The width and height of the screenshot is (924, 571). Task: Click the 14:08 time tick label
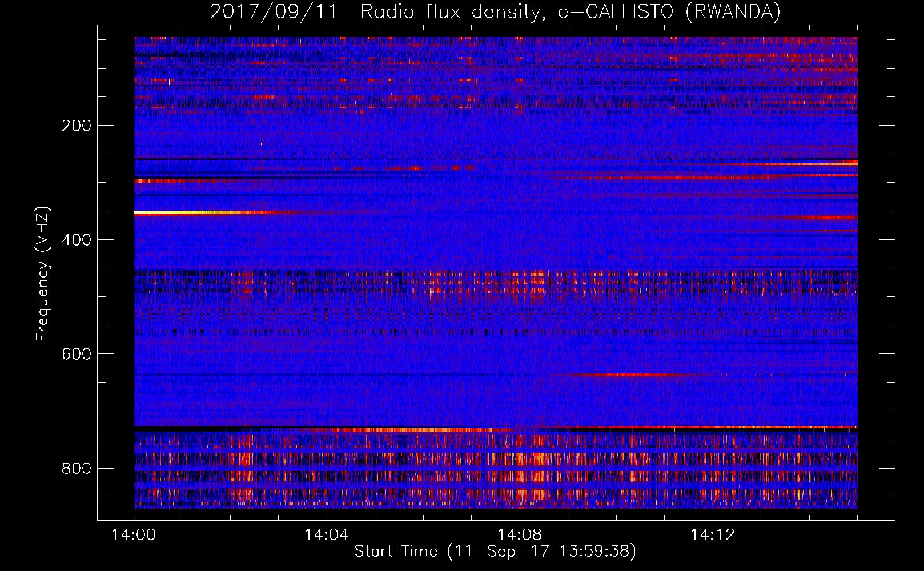pyautogui.click(x=520, y=534)
